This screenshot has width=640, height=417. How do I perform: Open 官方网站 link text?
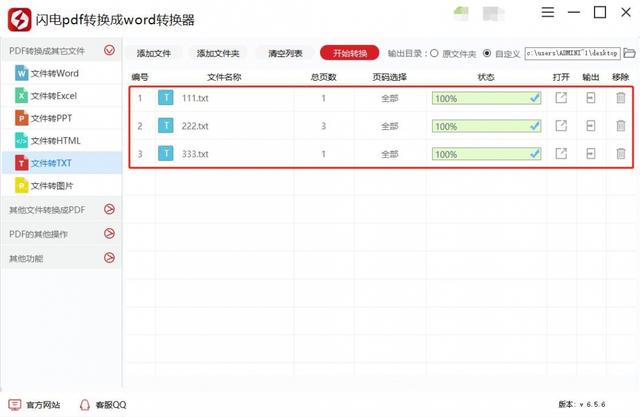coord(43,405)
